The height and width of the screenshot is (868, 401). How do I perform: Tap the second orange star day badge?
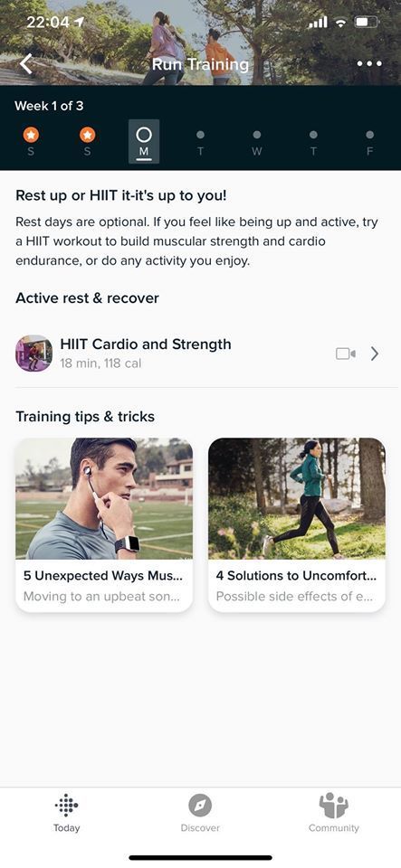pyautogui.click(x=87, y=135)
